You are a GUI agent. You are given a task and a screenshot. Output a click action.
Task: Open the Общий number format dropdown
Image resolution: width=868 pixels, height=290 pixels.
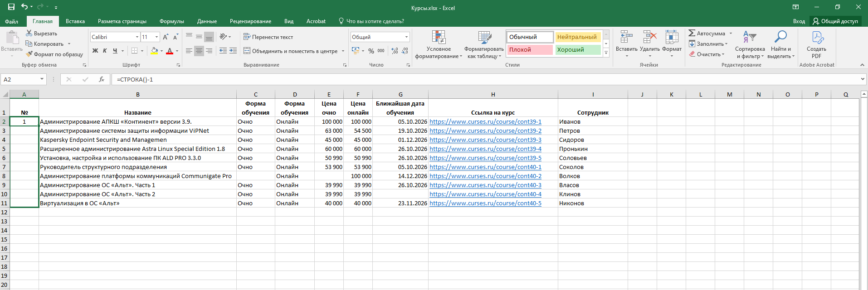(406, 37)
